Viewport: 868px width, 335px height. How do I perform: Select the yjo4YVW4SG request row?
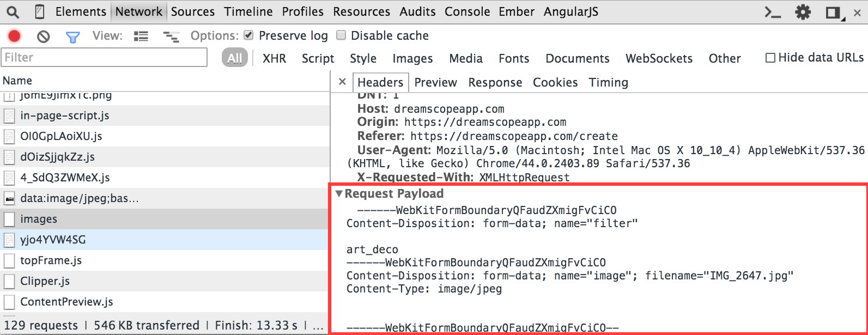click(x=53, y=240)
